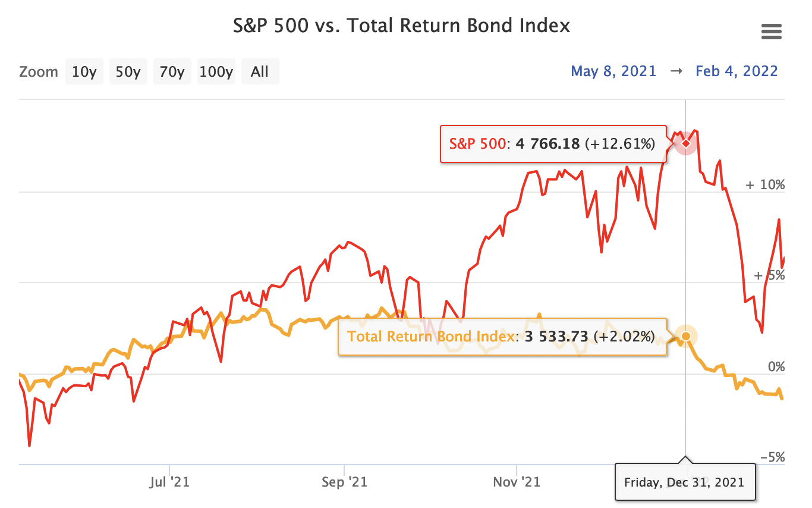Click the arrow between the date fields
Screen dimensions: 812x508
676,71
